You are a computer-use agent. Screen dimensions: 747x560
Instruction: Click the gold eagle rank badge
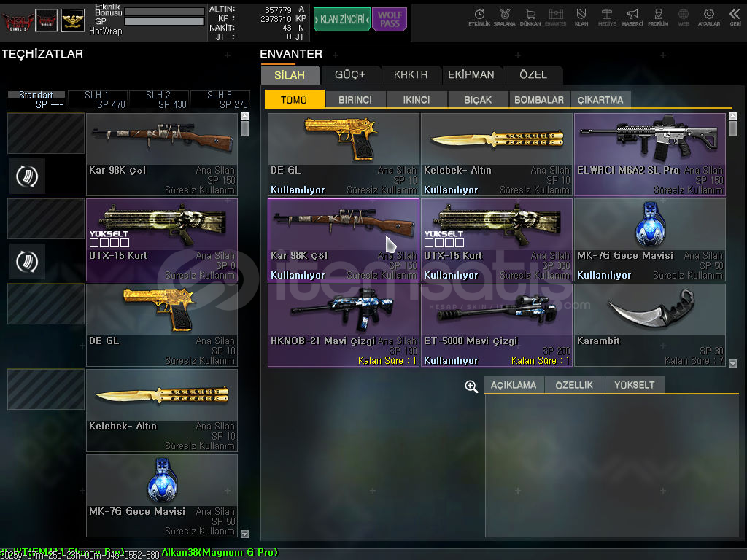(x=72, y=20)
